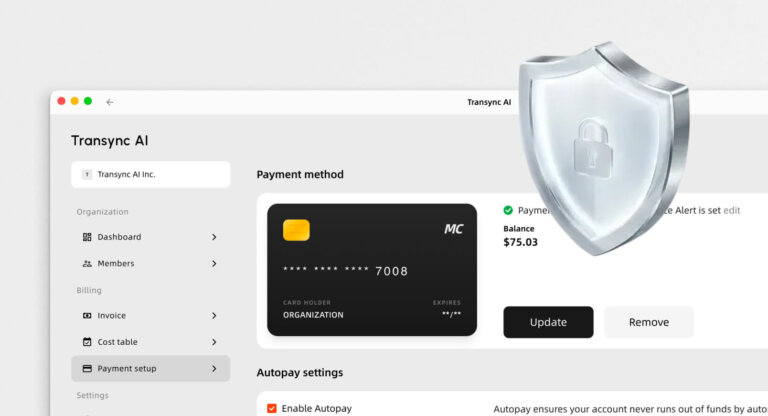Click the black credit card preview
Screen dimensions: 768x416
click(372, 270)
